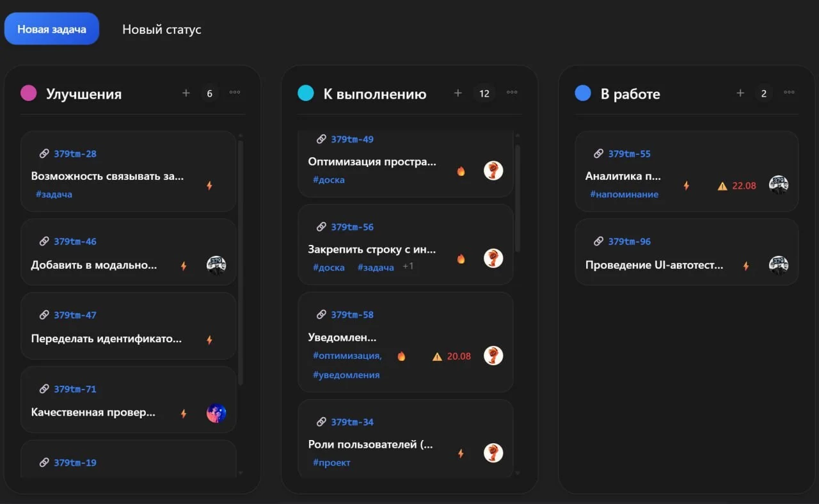Viewport: 819px width, 504px height.
Task: Add a task to К выполнению column
Action: (458, 93)
